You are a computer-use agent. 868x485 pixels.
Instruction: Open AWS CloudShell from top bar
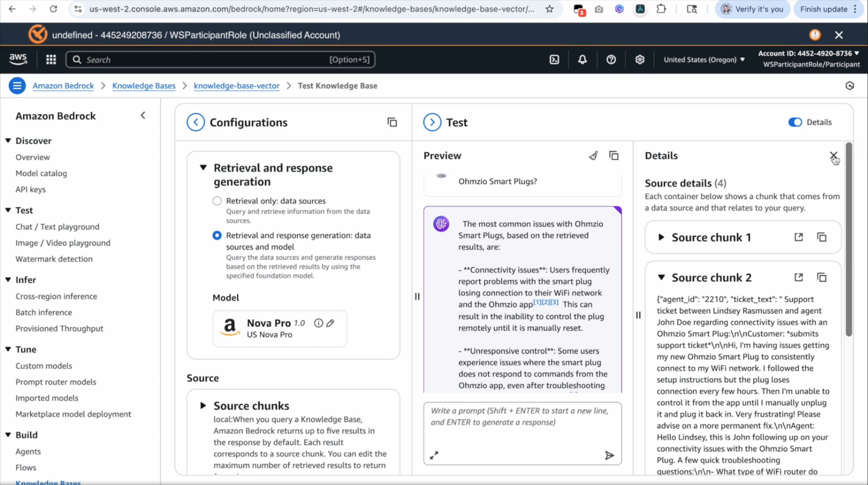pyautogui.click(x=554, y=59)
